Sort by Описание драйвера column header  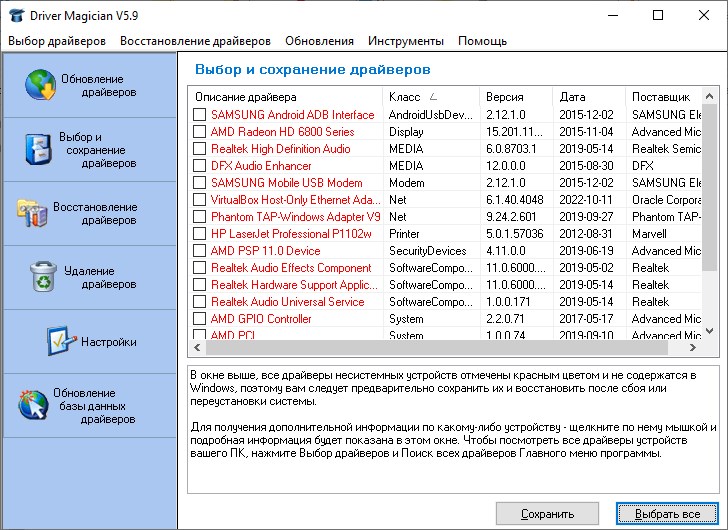(x=286, y=97)
